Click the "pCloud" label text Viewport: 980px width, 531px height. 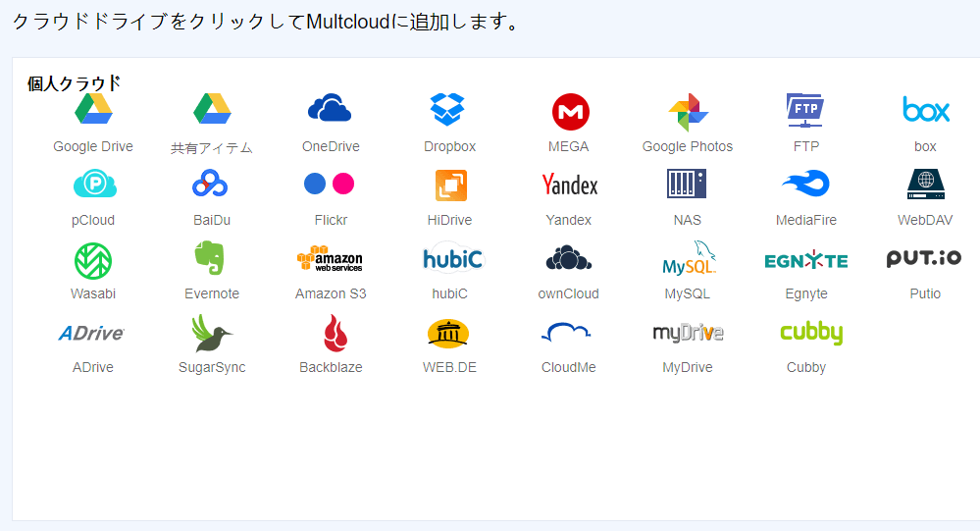point(93,220)
